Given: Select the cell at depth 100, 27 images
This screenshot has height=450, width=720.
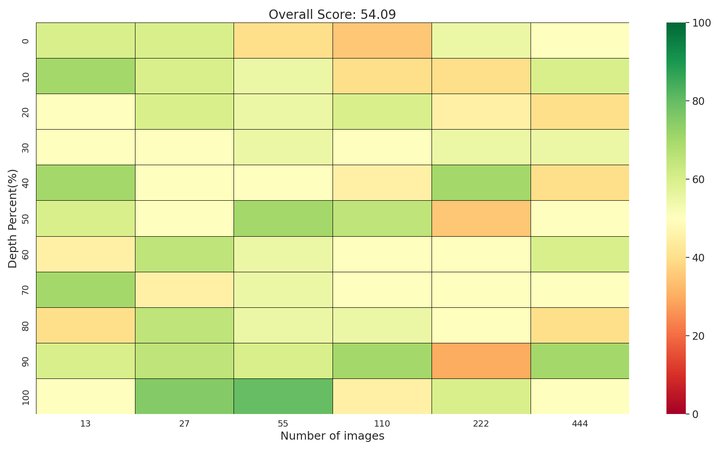Looking at the screenshot, I should 183,396.
